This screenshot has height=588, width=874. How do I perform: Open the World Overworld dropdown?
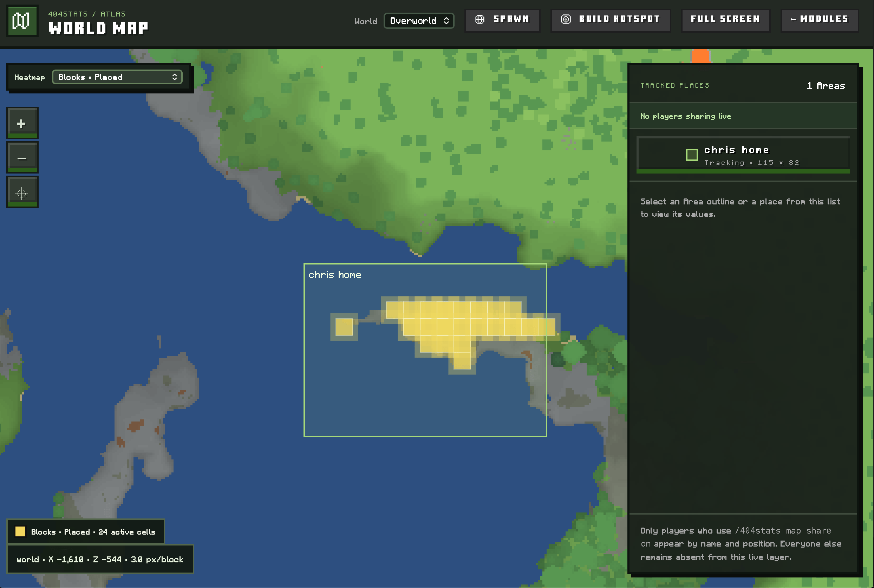point(419,21)
